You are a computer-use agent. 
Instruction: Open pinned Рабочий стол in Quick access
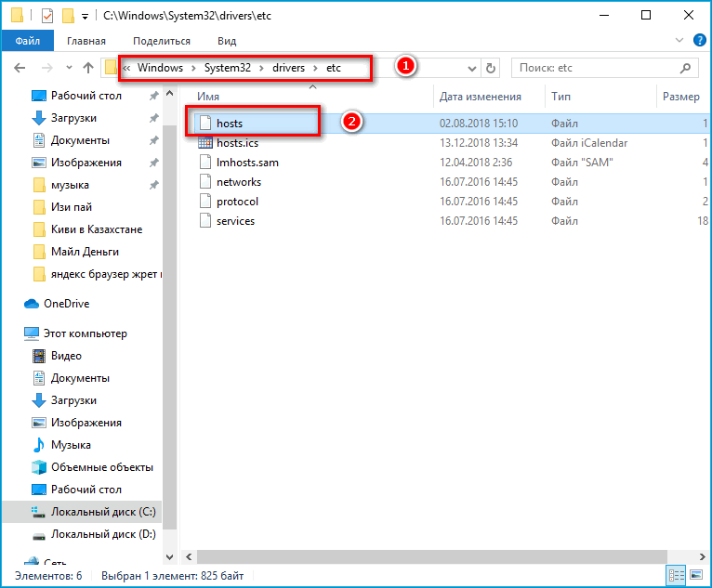(x=86, y=96)
